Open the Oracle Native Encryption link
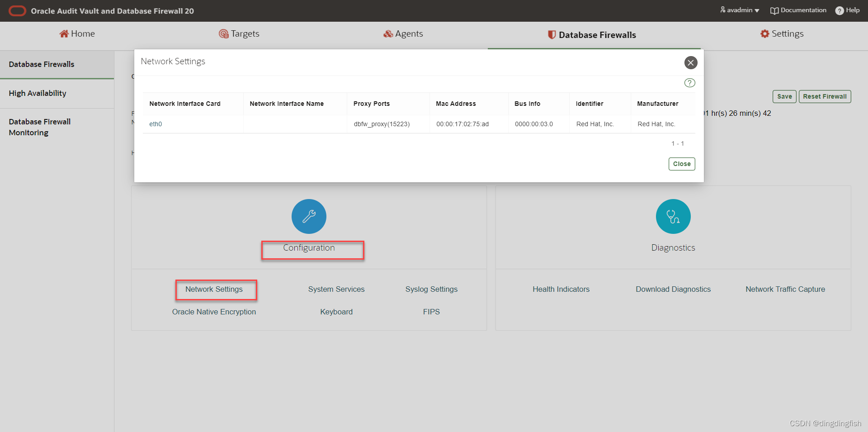 [x=214, y=312]
